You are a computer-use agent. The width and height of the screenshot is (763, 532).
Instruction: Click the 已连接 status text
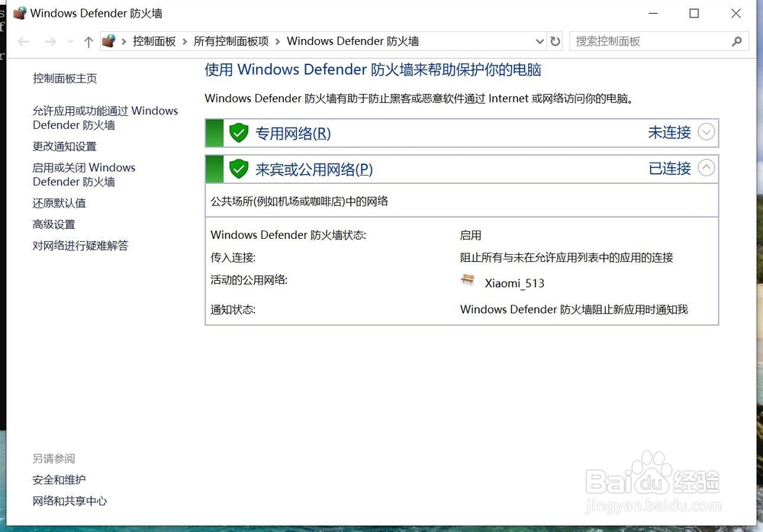point(669,169)
